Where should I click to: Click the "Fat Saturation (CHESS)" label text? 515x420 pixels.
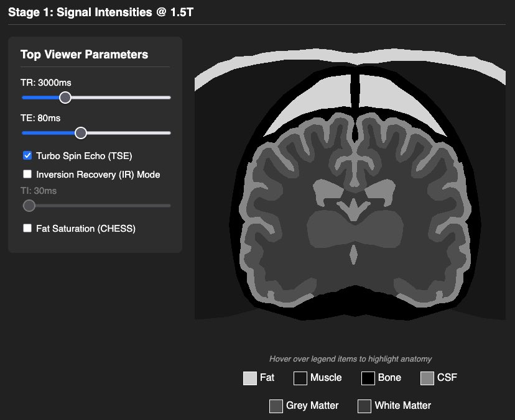(x=86, y=229)
